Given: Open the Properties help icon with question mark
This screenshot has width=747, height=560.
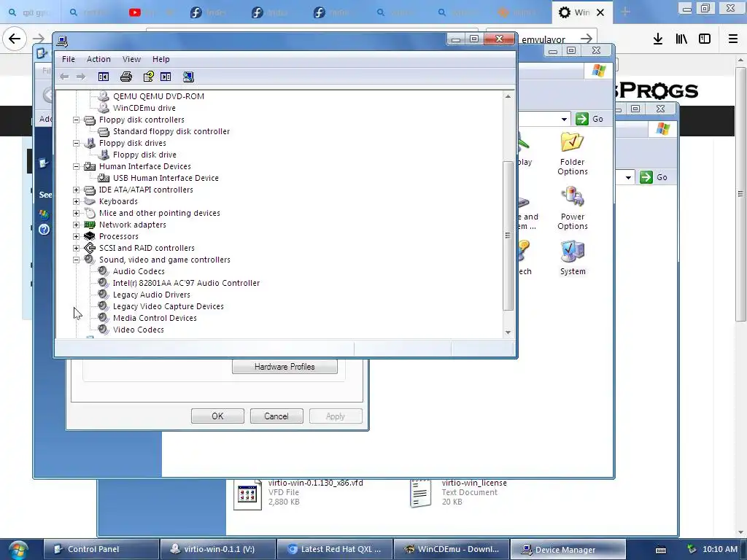Looking at the screenshot, I should [x=148, y=77].
